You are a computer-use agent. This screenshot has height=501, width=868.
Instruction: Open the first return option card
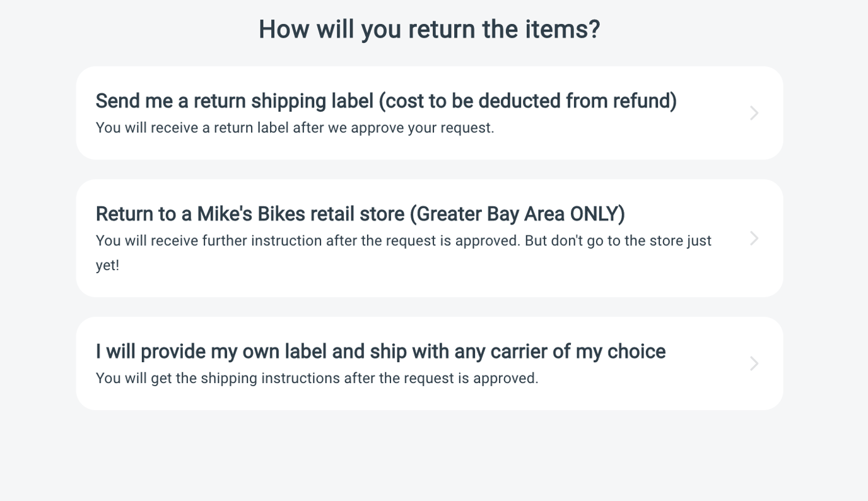(429, 112)
